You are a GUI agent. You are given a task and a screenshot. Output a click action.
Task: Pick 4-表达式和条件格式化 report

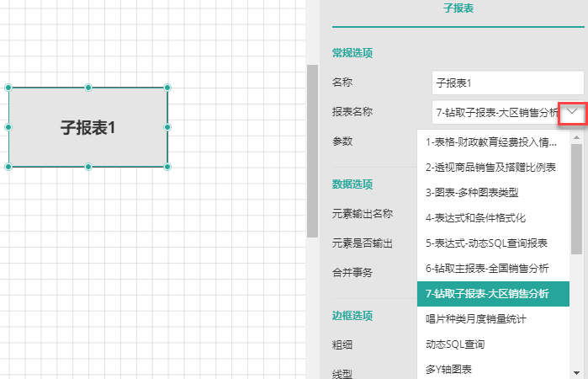click(475, 218)
